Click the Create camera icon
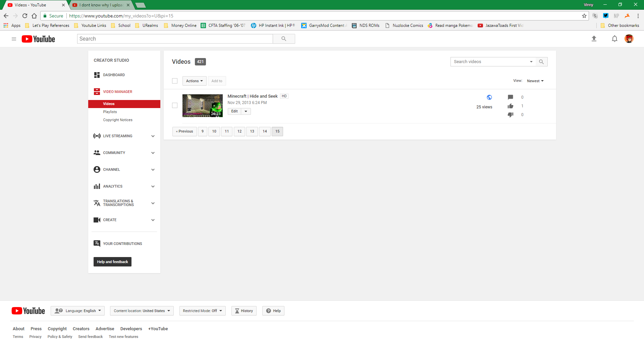Viewport: 644px width, 349px height. (x=97, y=220)
